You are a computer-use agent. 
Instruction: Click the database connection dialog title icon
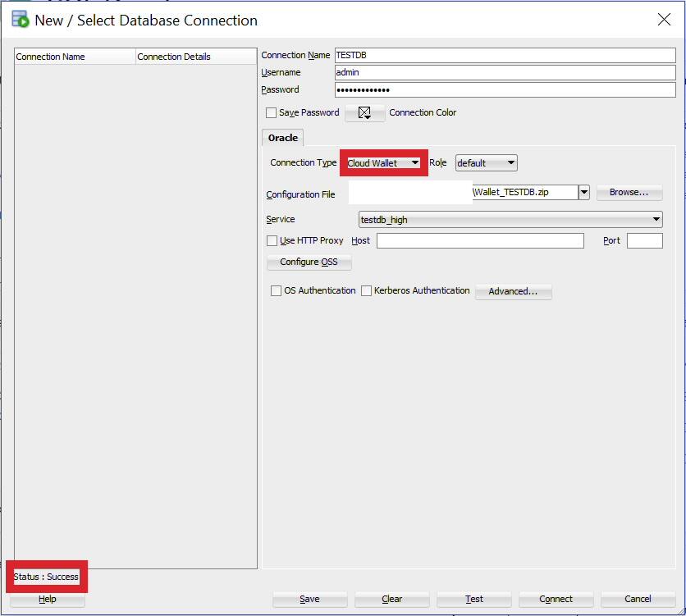tap(20, 20)
